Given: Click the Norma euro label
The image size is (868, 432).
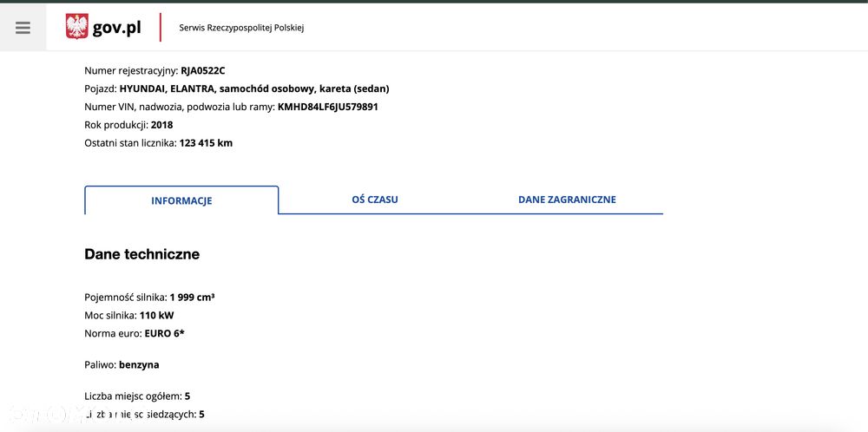Looking at the screenshot, I should click(x=113, y=333).
